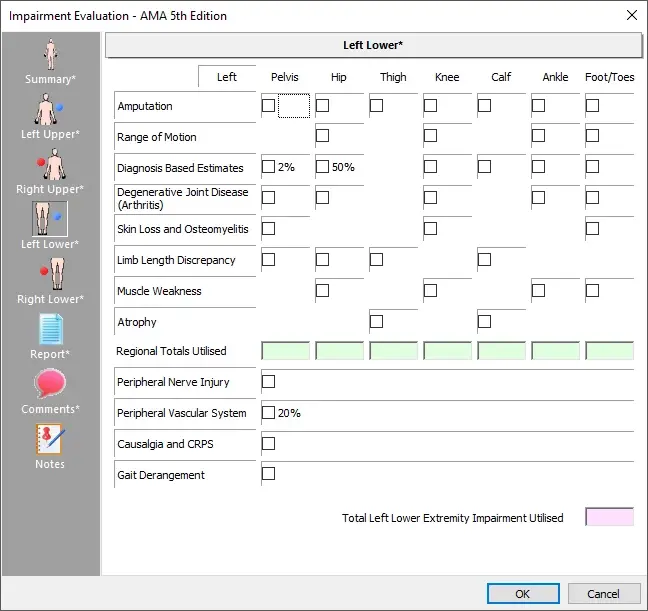The width and height of the screenshot is (648, 611).
Task: Enable Range of Motion for Foot/Toes
Action: (592, 136)
